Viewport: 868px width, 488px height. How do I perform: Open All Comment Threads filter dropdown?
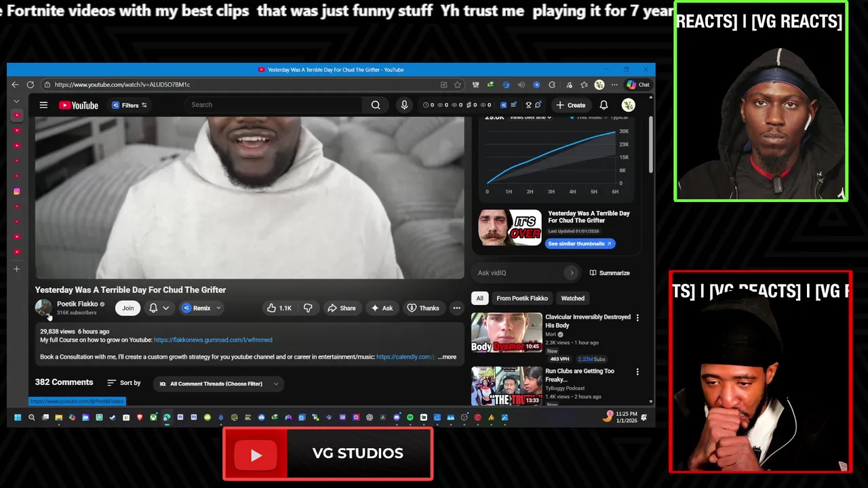coord(218,384)
